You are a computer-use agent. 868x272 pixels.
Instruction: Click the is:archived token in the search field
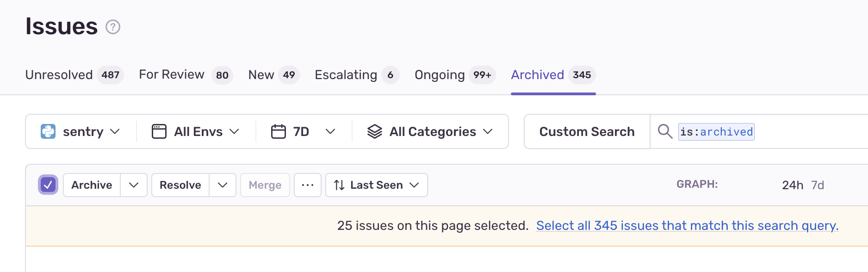click(x=716, y=131)
